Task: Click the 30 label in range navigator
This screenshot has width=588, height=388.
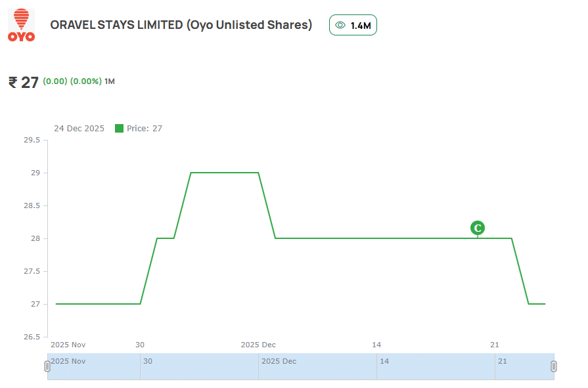Action: tap(148, 361)
